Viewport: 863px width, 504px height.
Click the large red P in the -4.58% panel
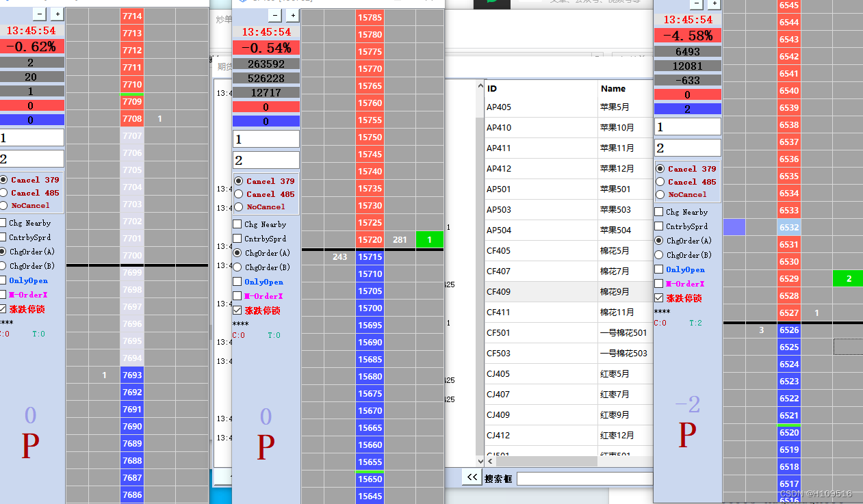(x=686, y=435)
